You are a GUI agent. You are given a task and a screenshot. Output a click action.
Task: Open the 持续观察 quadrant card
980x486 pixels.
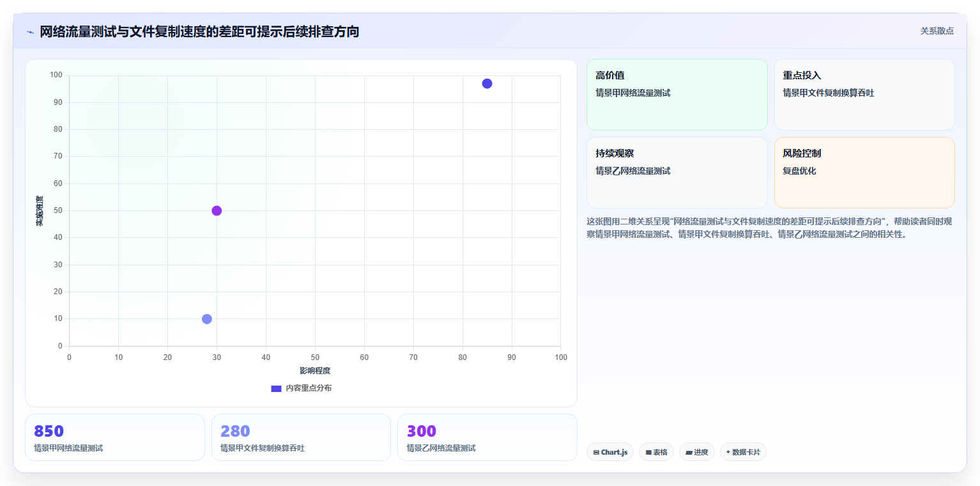click(x=677, y=173)
